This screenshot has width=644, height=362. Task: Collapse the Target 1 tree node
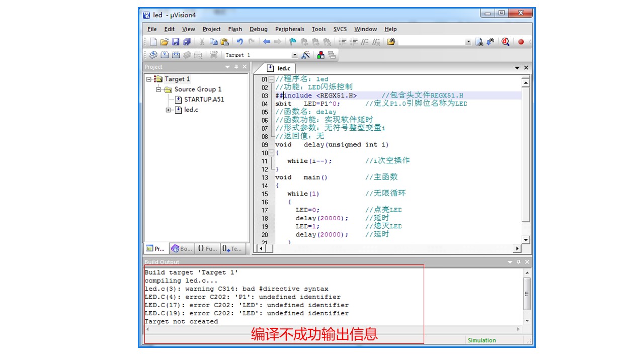(149, 79)
